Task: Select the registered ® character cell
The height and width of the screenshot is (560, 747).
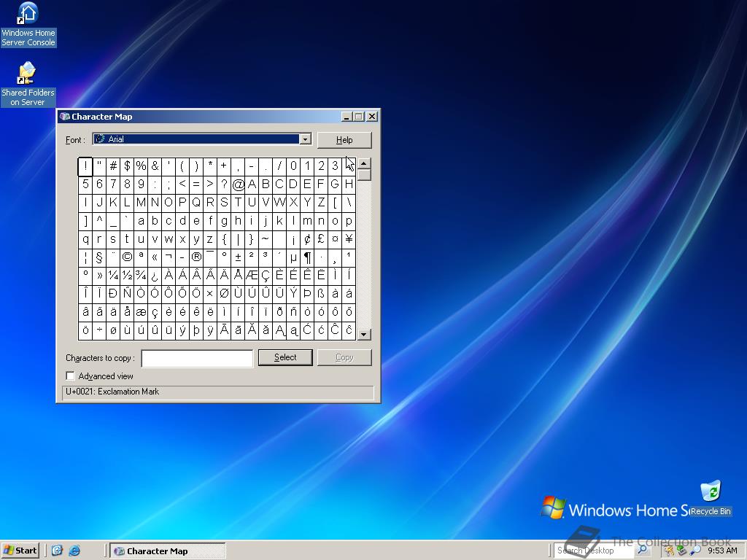Action: (196, 257)
